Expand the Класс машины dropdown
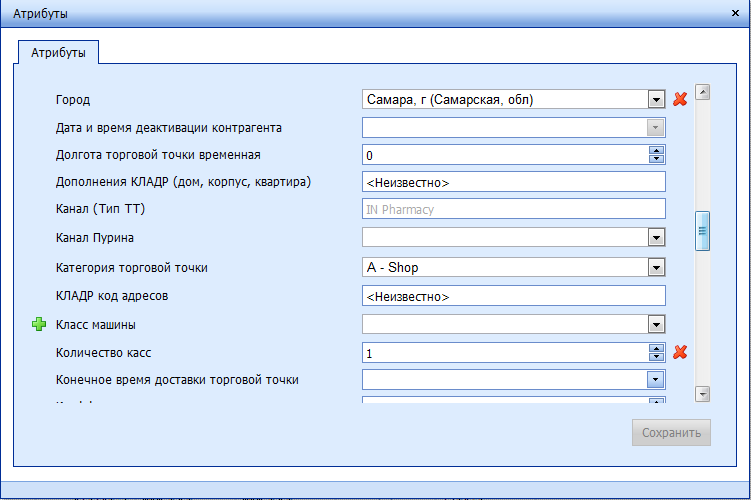Viewport: 751px width, 500px height. pos(656,324)
